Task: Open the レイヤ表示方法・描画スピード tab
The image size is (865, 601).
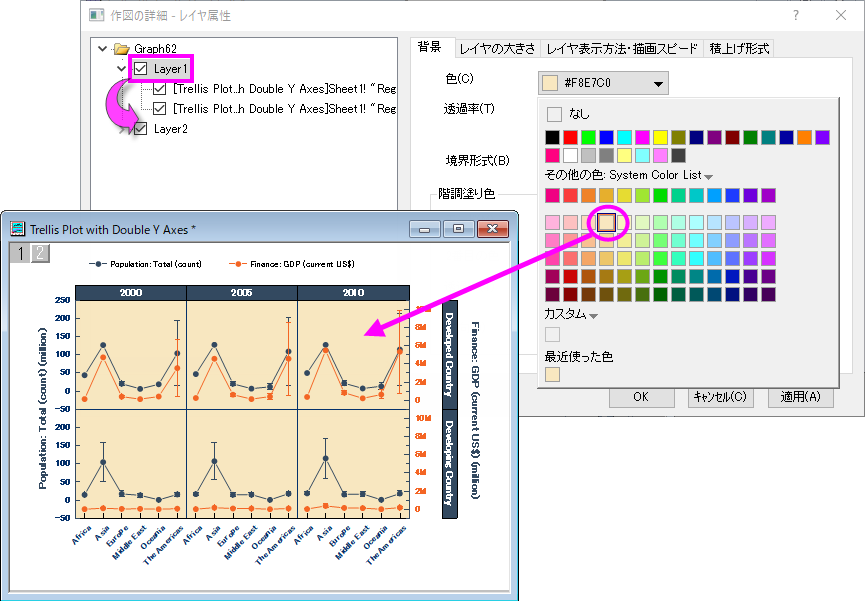Action: 622,49
